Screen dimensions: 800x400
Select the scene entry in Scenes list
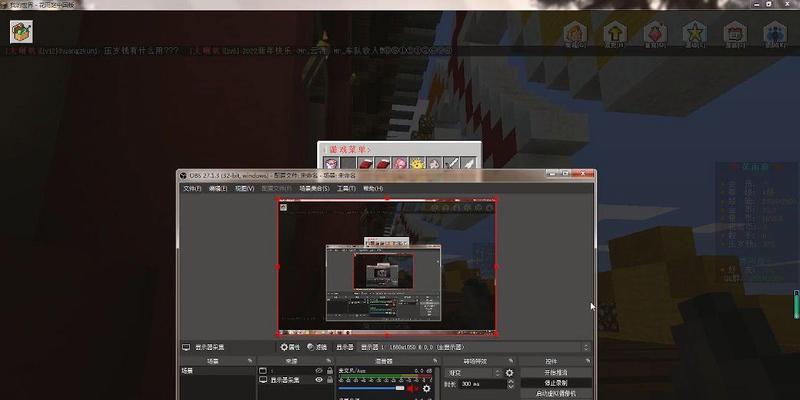[218, 371]
